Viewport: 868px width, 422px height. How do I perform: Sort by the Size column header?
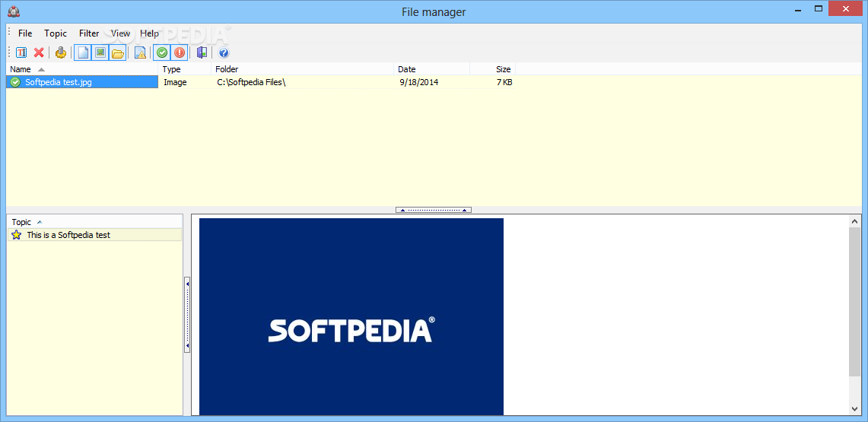(493, 69)
